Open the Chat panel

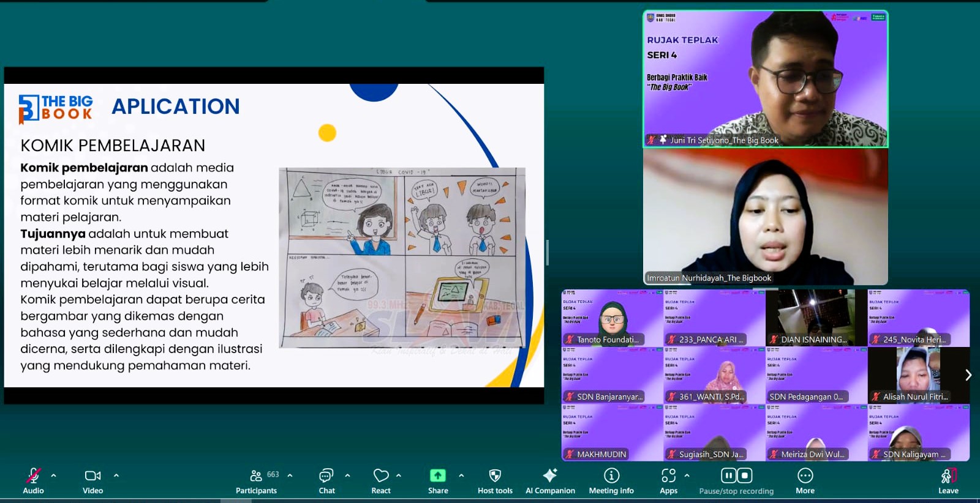click(x=326, y=476)
